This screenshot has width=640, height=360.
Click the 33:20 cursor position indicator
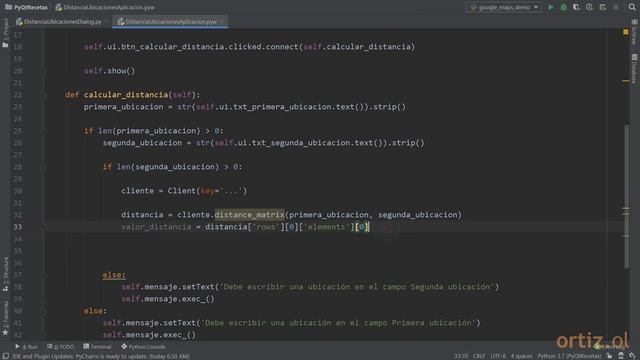[x=461, y=356]
